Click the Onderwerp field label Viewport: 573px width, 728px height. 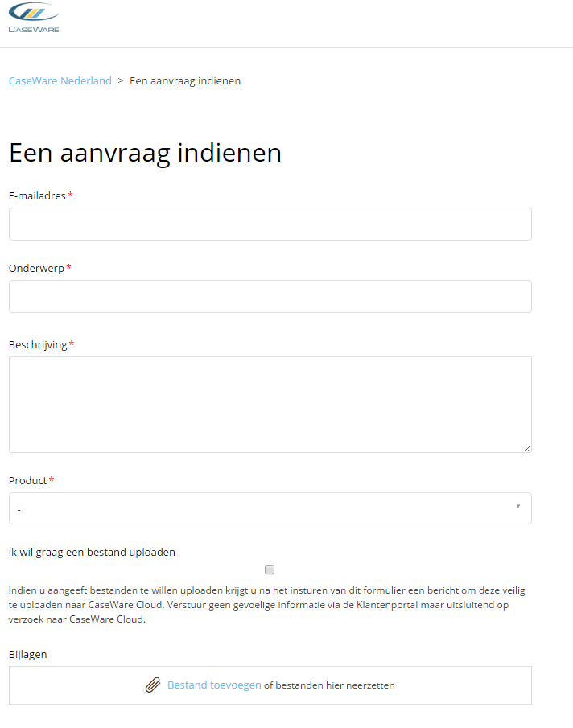pos(36,269)
